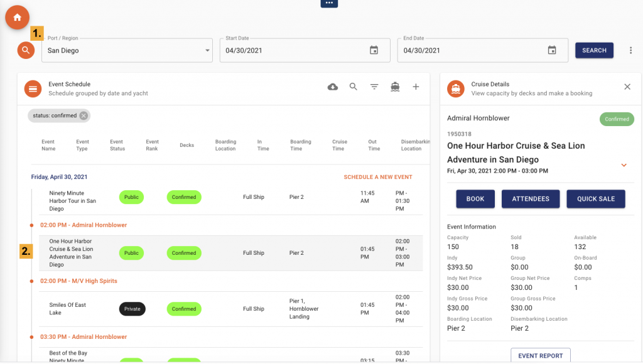Select the yacht icon in the schedule toolbar
Screen dimensions: 643x364
click(395, 87)
